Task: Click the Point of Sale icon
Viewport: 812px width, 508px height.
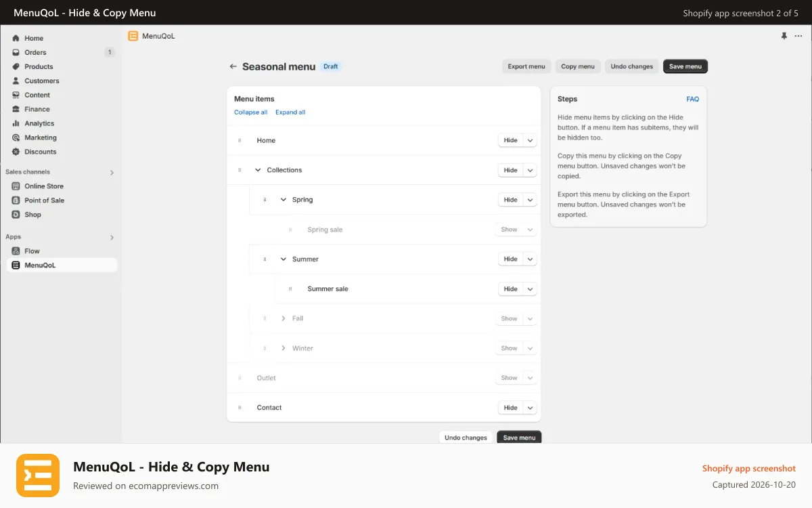Action: (16, 200)
